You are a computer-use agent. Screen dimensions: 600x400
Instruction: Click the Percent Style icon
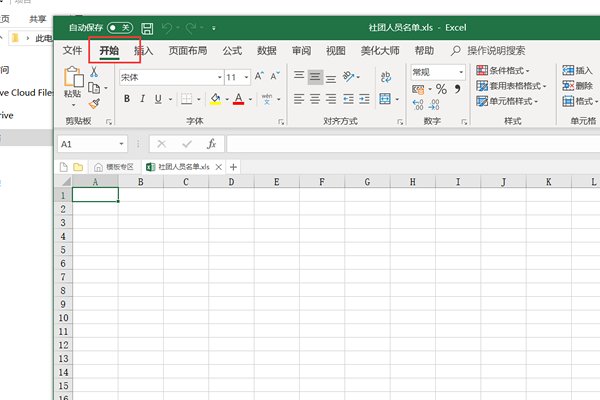[x=441, y=90]
